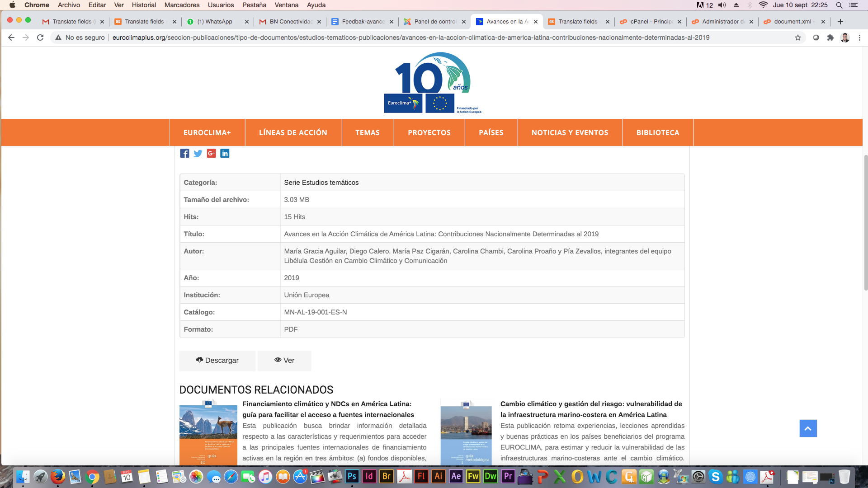Click the '3.03 MB' file size value

[297, 200]
